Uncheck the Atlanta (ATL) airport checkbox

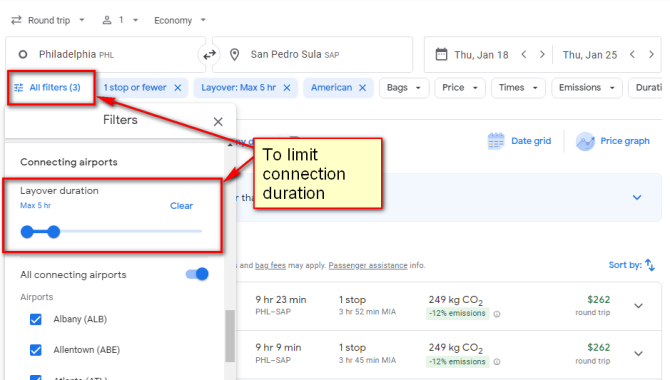[36, 377]
